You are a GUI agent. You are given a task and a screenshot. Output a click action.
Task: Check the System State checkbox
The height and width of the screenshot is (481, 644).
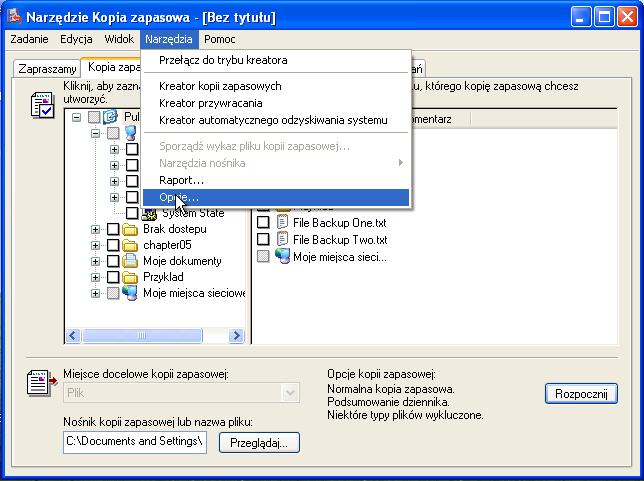(x=132, y=213)
